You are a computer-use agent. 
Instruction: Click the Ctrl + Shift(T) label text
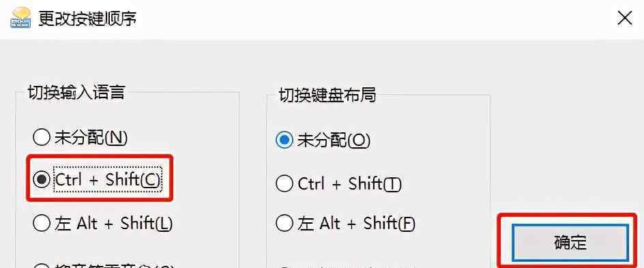tap(349, 183)
